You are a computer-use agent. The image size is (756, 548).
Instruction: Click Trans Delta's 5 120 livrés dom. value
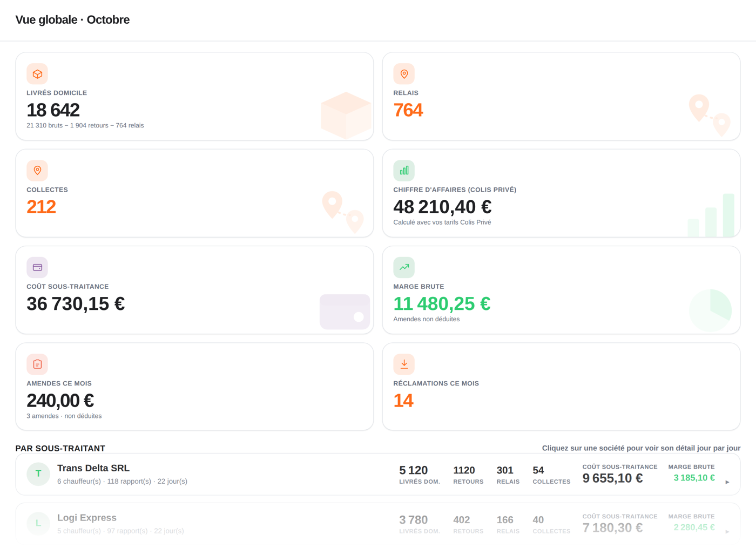point(414,470)
